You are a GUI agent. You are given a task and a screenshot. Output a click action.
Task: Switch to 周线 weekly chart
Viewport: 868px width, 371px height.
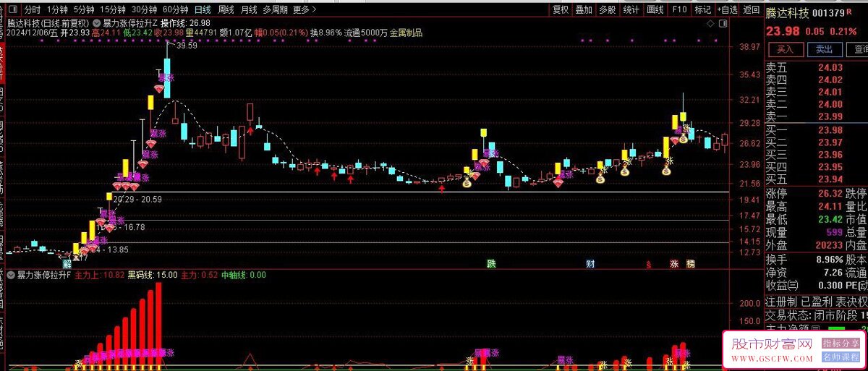(x=226, y=9)
